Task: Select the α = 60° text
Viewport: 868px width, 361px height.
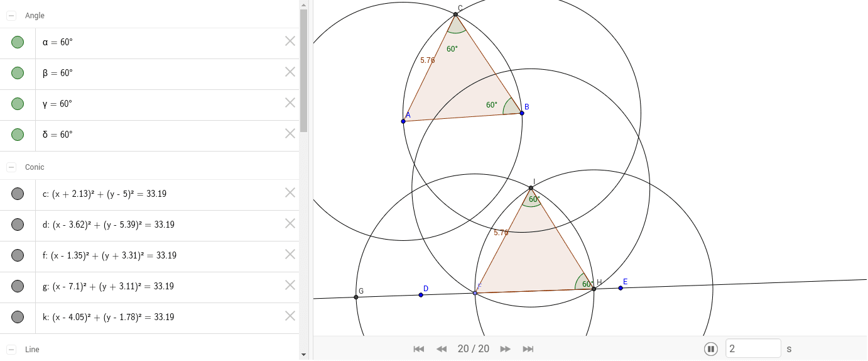Action: pyautogui.click(x=58, y=42)
